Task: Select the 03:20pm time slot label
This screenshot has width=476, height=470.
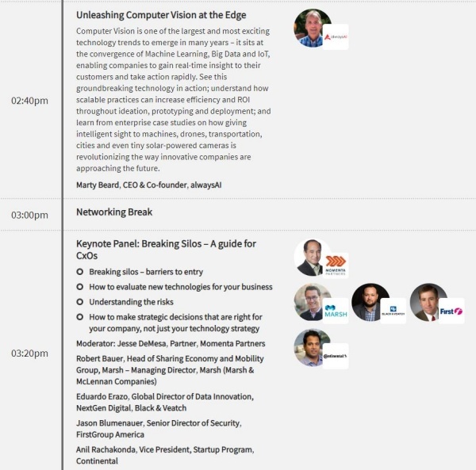Action: coord(29,353)
